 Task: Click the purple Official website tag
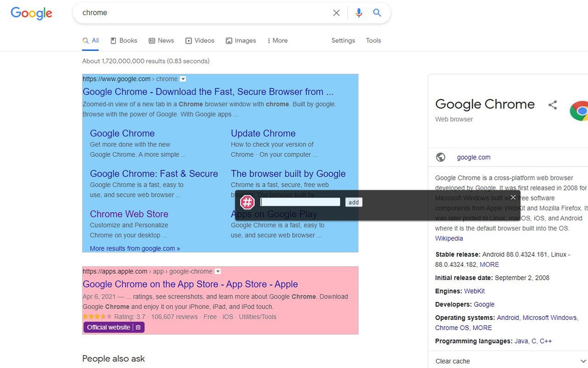pos(108,328)
